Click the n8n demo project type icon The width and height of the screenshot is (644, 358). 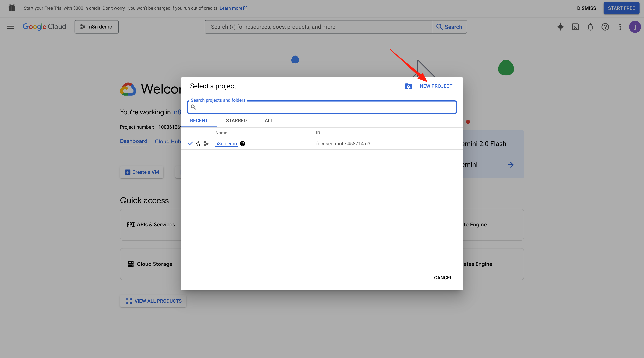pos(206,144)
